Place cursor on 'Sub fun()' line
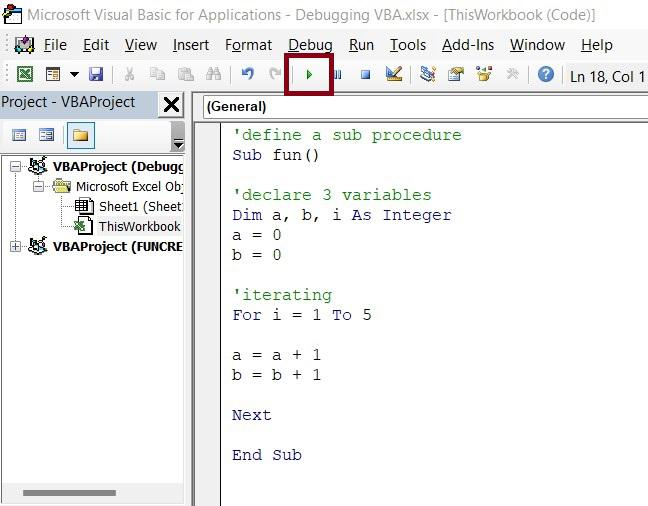This screenshot has width=648, height=506. [276, 155]
